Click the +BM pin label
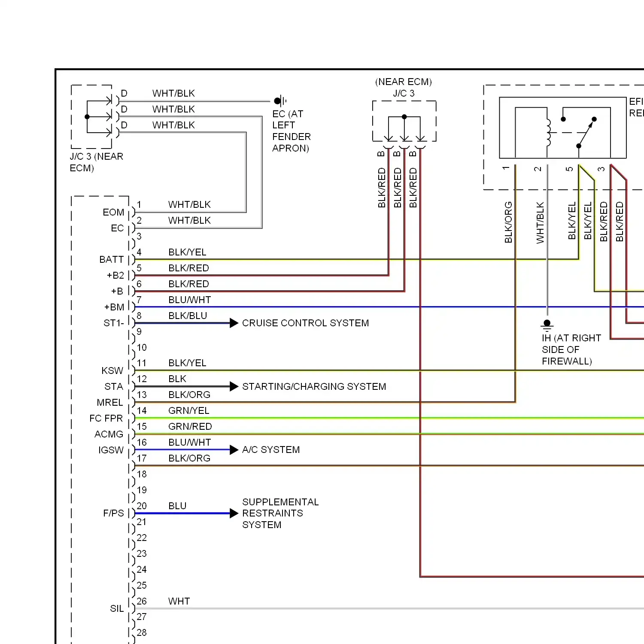The image size is (644, 644). click(x=114, y=307)
